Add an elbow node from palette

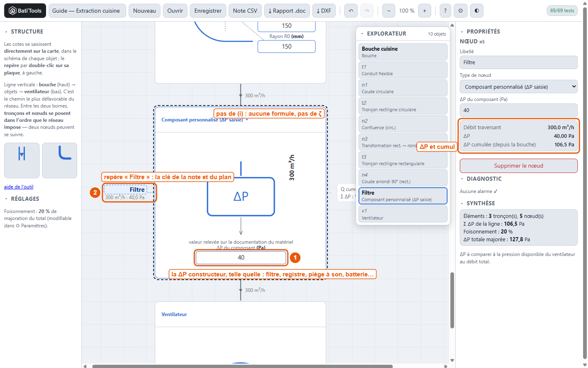(x=60, y=160)
